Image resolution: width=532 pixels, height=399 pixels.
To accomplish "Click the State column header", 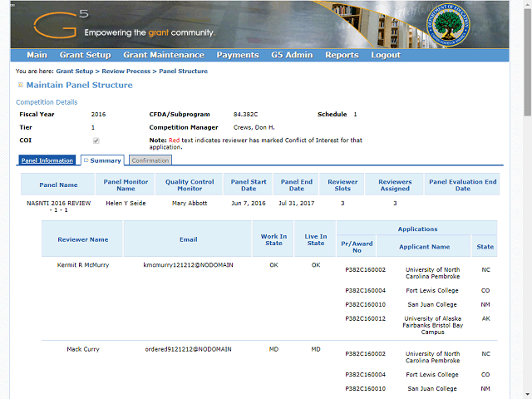I will click(485, 247).
